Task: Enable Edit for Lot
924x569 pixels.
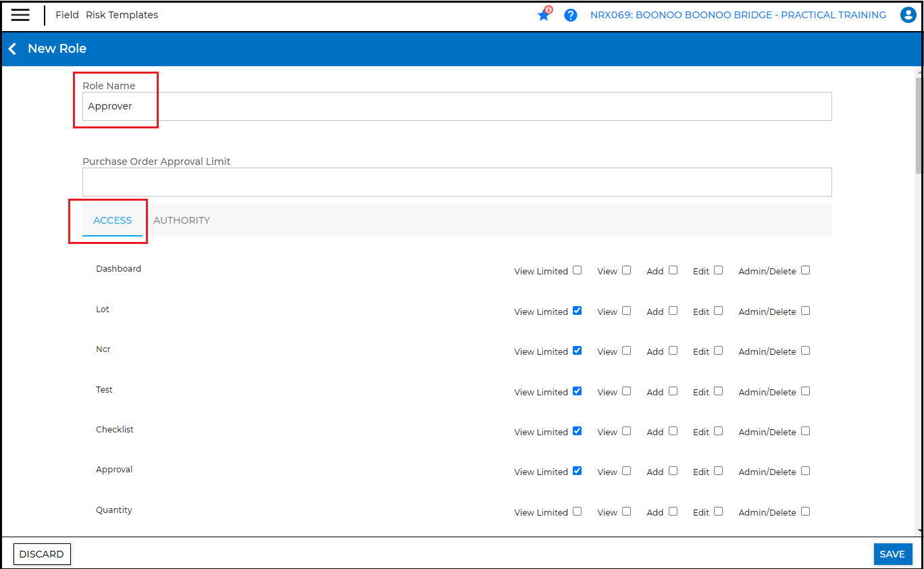Action: (718, 311)
